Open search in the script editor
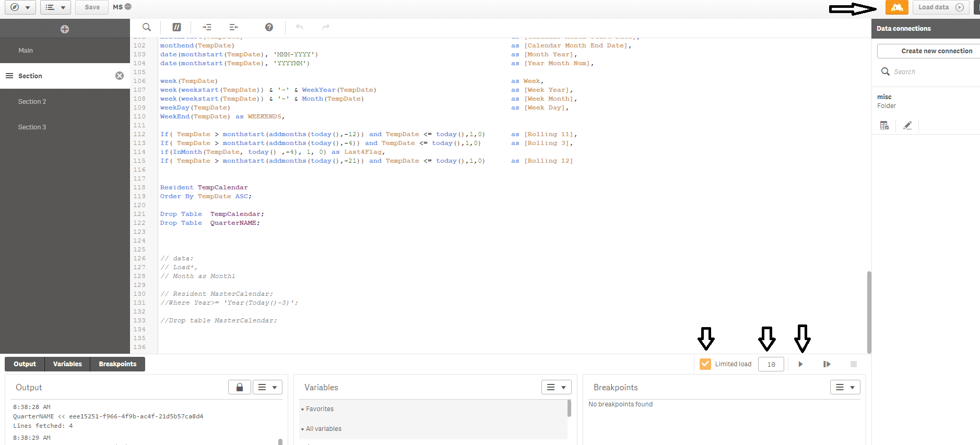Viewport: 980px width, 445px height. point(147,27)
